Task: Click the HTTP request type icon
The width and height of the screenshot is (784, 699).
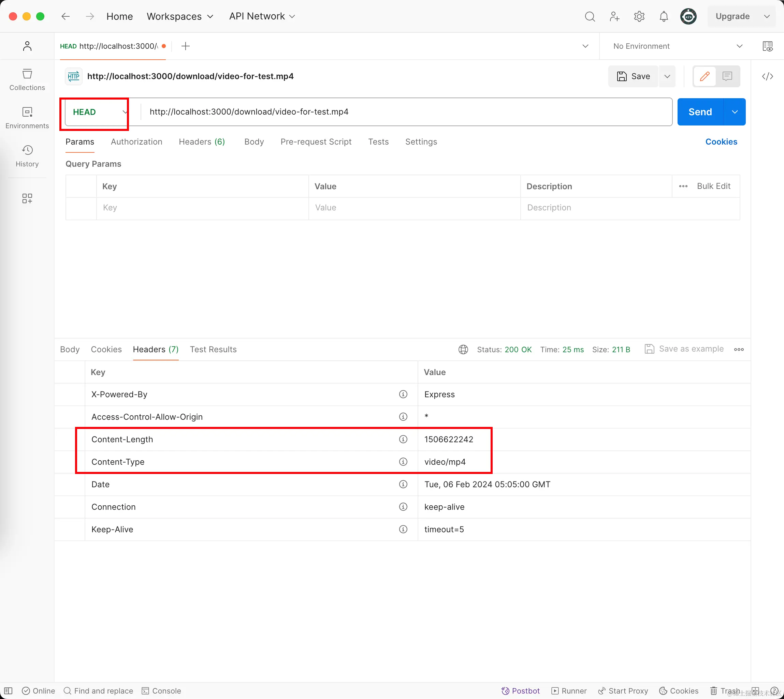Action: 73,76
